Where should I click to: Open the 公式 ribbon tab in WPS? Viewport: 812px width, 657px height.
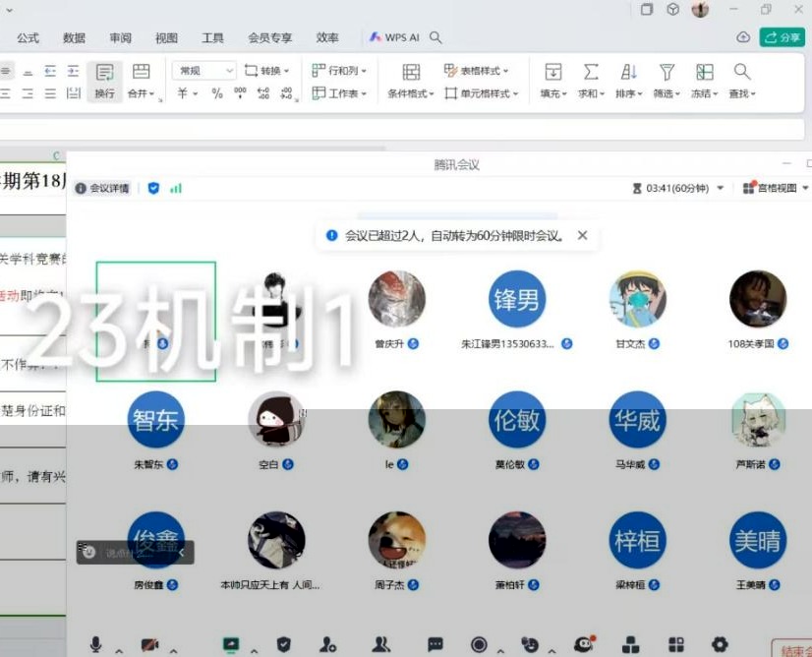[28, 37]
